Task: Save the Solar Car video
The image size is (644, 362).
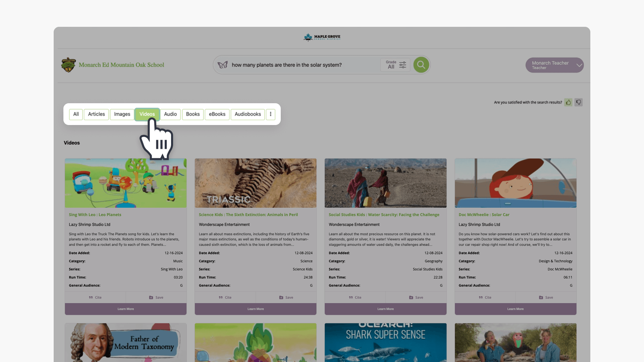Action: coord(546,297)
